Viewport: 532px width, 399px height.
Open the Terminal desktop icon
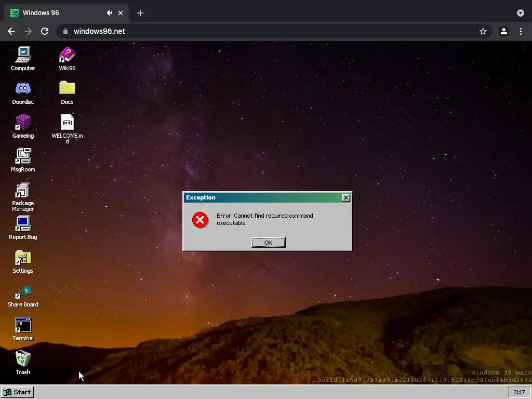click(x=23, y=329)
